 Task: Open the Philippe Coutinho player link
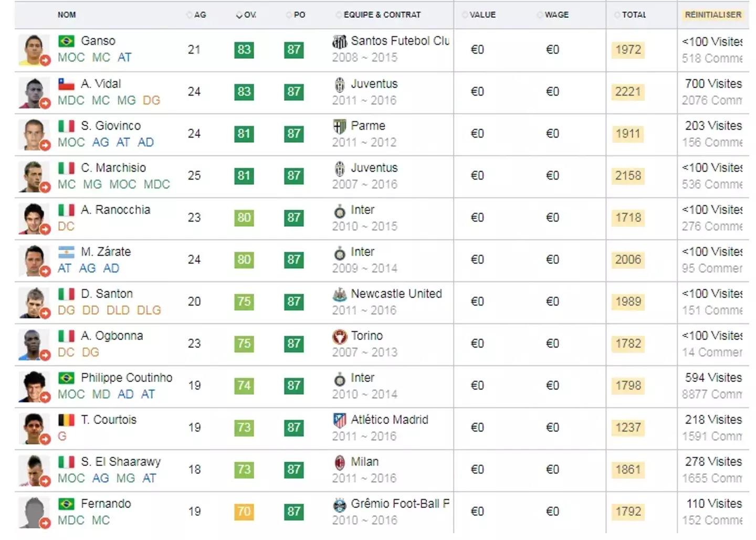pyautogui.click(x=127, y=378)
